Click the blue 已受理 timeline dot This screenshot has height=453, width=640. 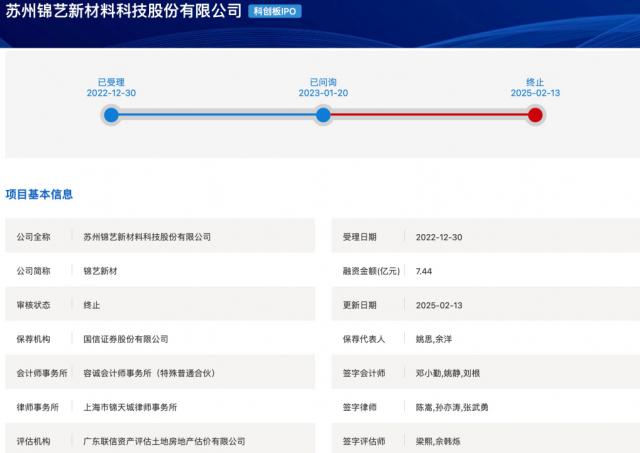click(x=111, y=115)
